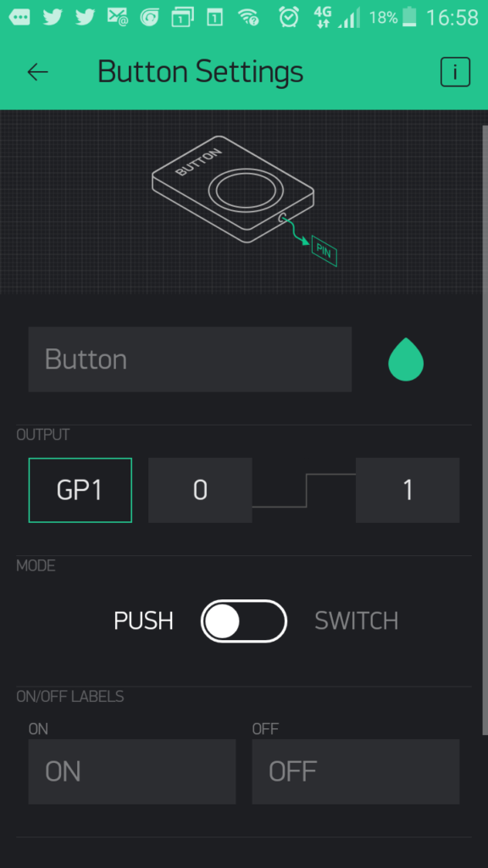Screen dimensions: 488x868
Task: Tap the battery status icon
Action: (409, 17)
